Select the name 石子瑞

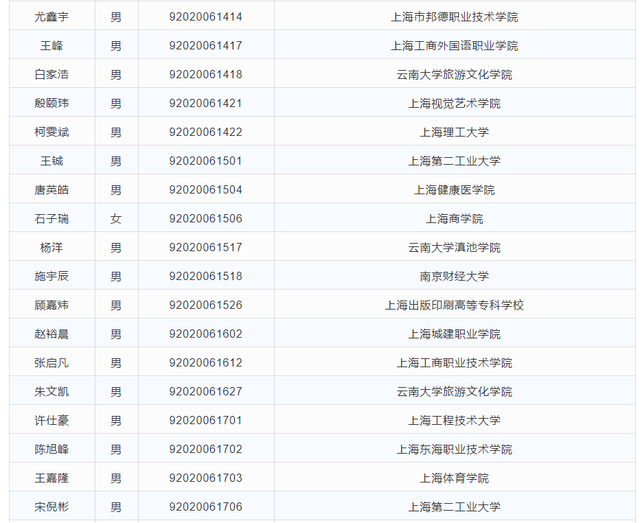click(x=51, y=218)
